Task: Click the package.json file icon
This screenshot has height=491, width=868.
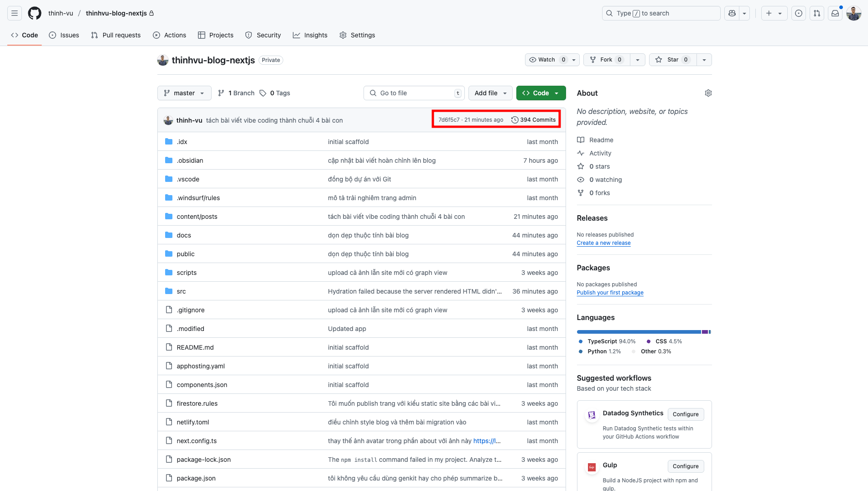Action: pyautogui.click(x=169, y=478)
